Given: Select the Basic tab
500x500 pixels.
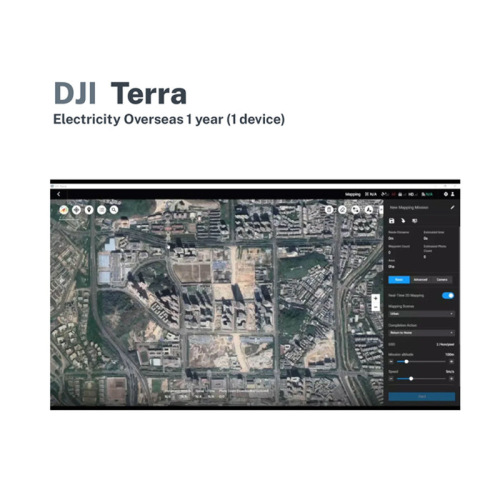Looking at the screenshot, I should (x=399, y=280).
